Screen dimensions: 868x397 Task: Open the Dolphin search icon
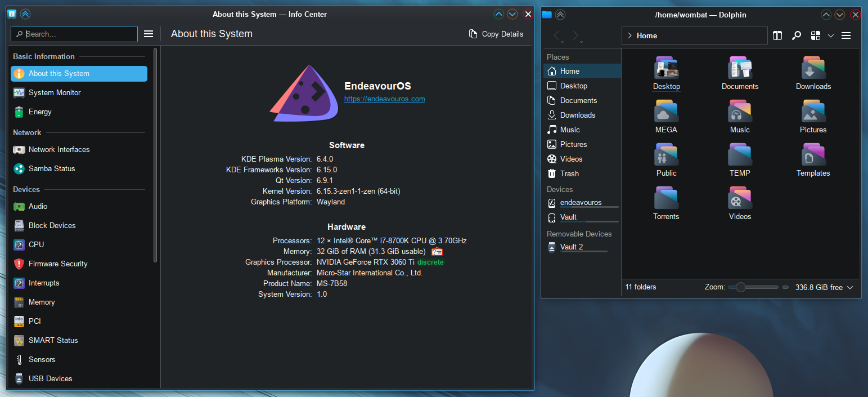(796, 35)
